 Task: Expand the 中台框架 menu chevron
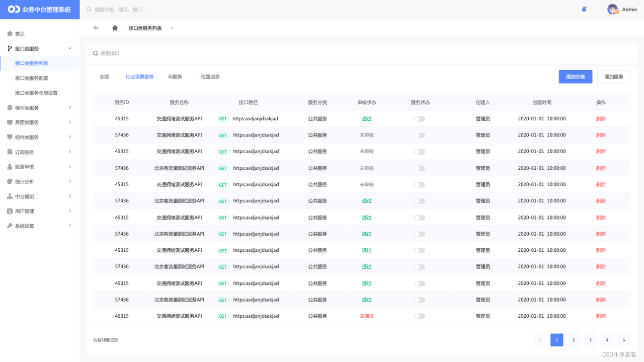coord(70,196)
